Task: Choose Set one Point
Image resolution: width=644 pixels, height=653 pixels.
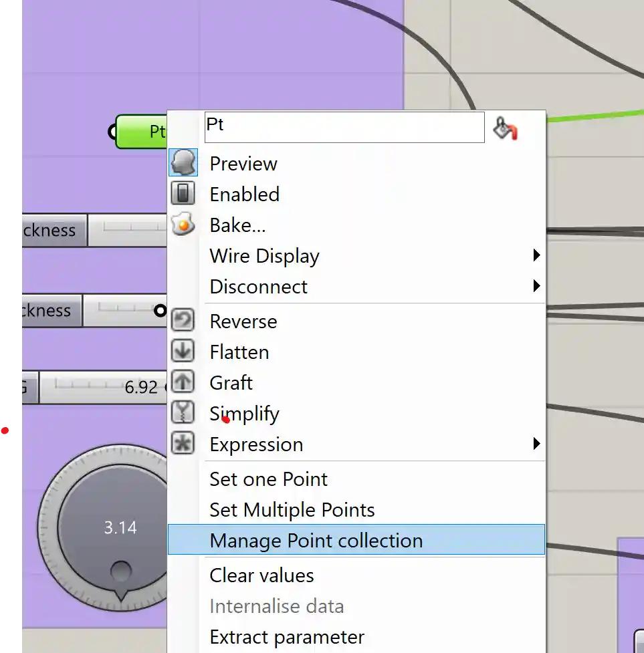Action: [x=268, y=479]
